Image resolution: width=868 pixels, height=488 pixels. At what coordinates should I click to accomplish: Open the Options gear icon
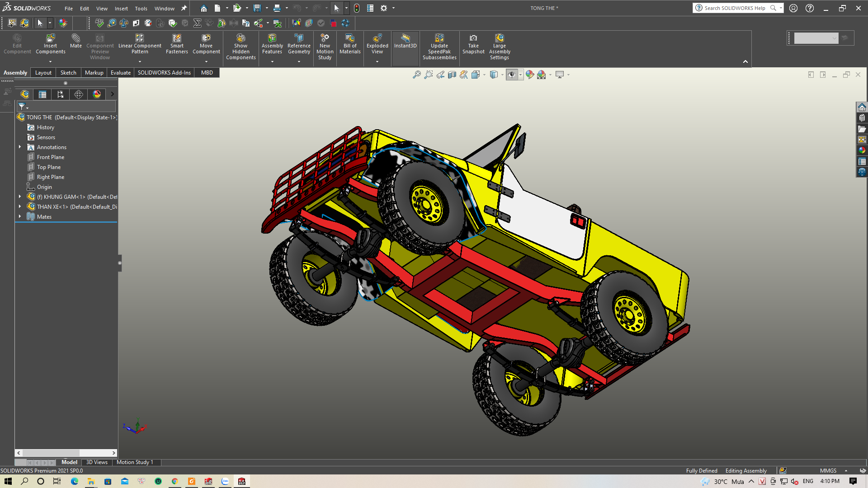384,8
